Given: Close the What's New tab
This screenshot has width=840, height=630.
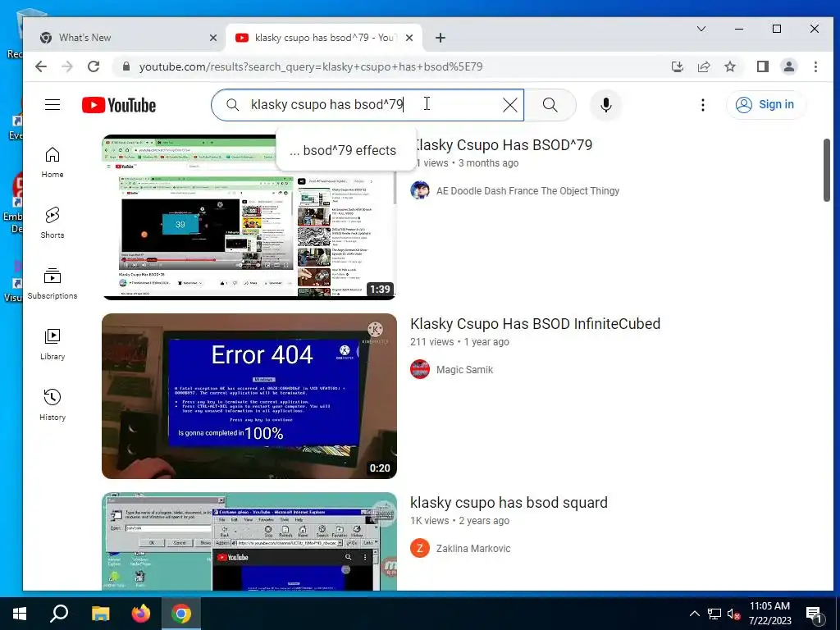Looking at the screenshot, I should coord(213,38).
